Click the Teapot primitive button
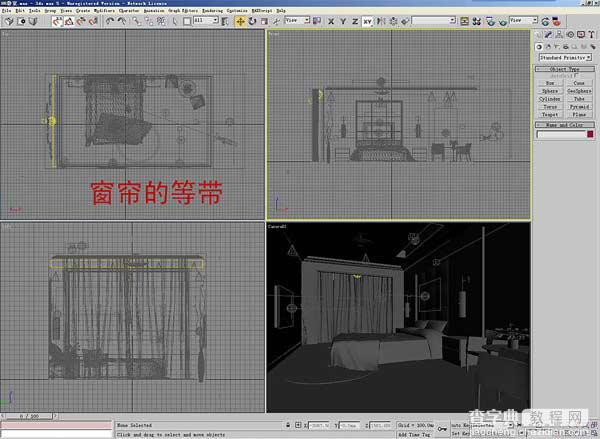This screenshot has width=600, height=439. (550, 114)
